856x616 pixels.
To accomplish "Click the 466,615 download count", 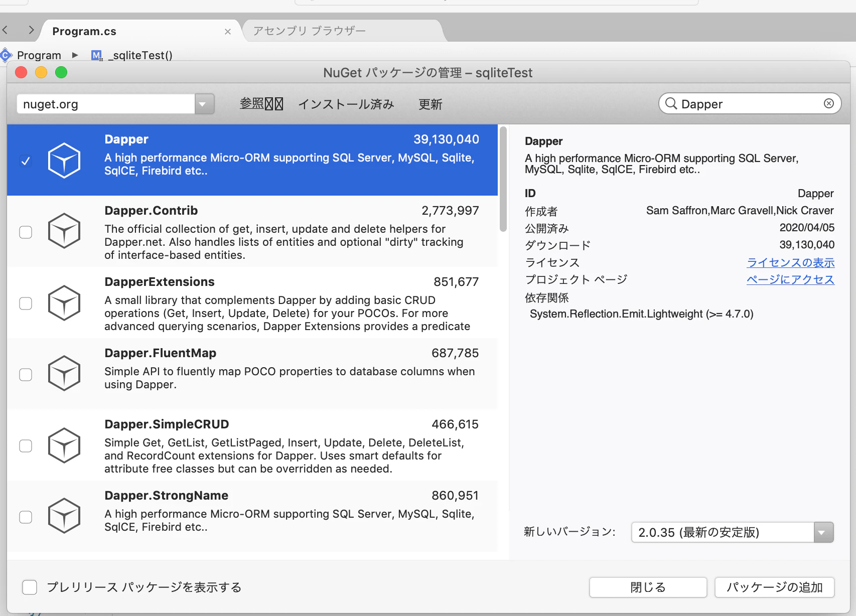I will (x=455, y=424).
